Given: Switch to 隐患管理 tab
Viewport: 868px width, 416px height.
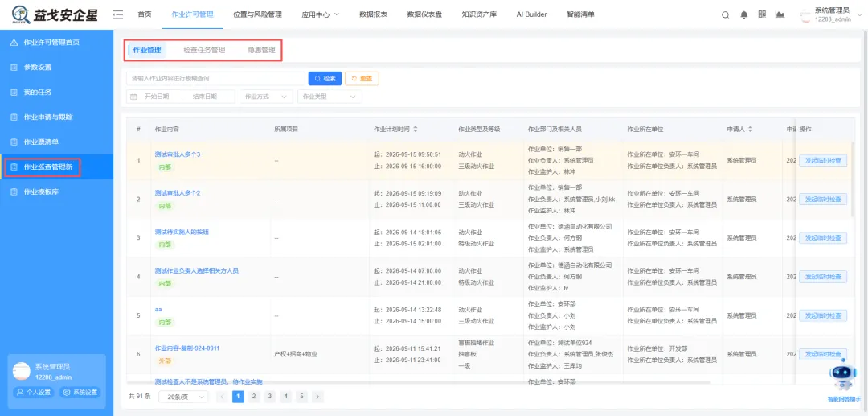Looking at the screenshot, I should (261, 50).
